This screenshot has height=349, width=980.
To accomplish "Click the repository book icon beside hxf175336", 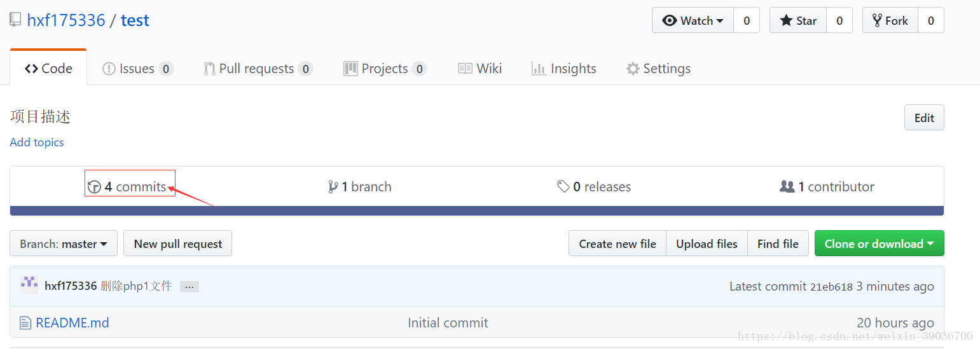I will click(15, 20).
